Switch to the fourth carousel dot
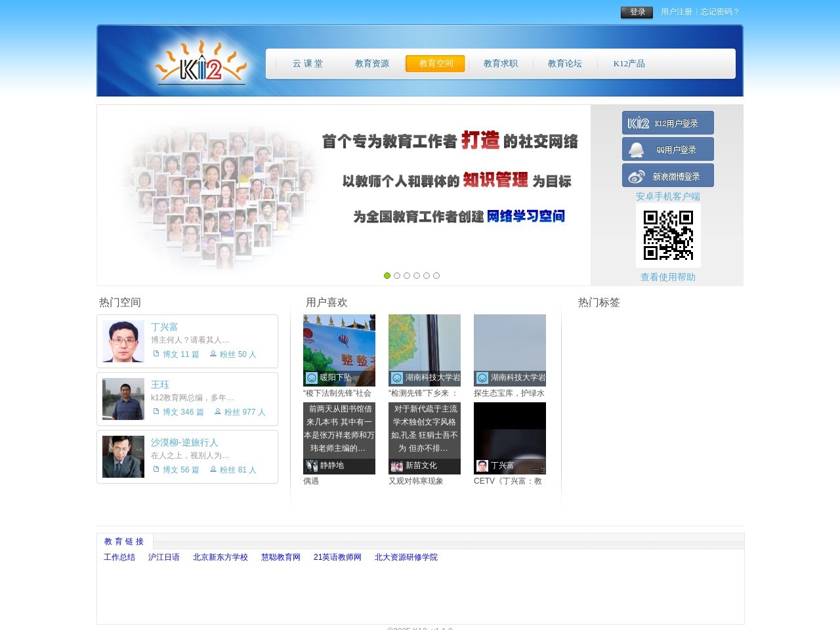Viewport: 840px width, 630px height. [417, 276]
